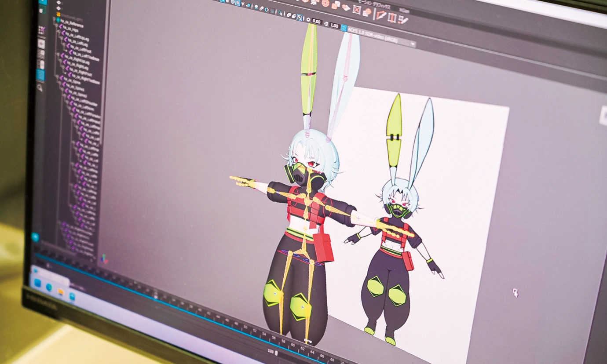Switch to the XGen shelf tab
607x364 pixels.
404,11
